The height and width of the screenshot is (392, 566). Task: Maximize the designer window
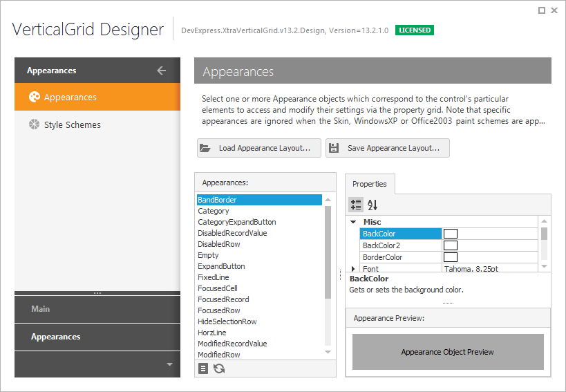pos(541,10)
